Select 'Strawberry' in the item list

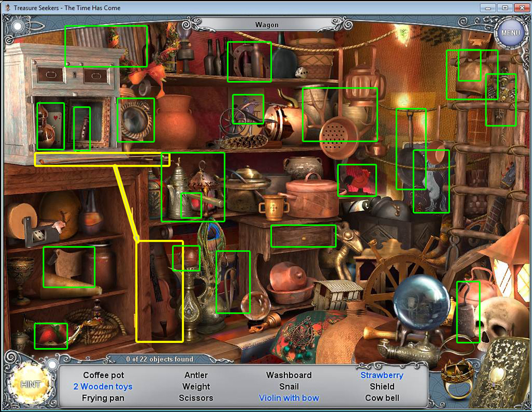pyautogui.click(x=382, y=375)
